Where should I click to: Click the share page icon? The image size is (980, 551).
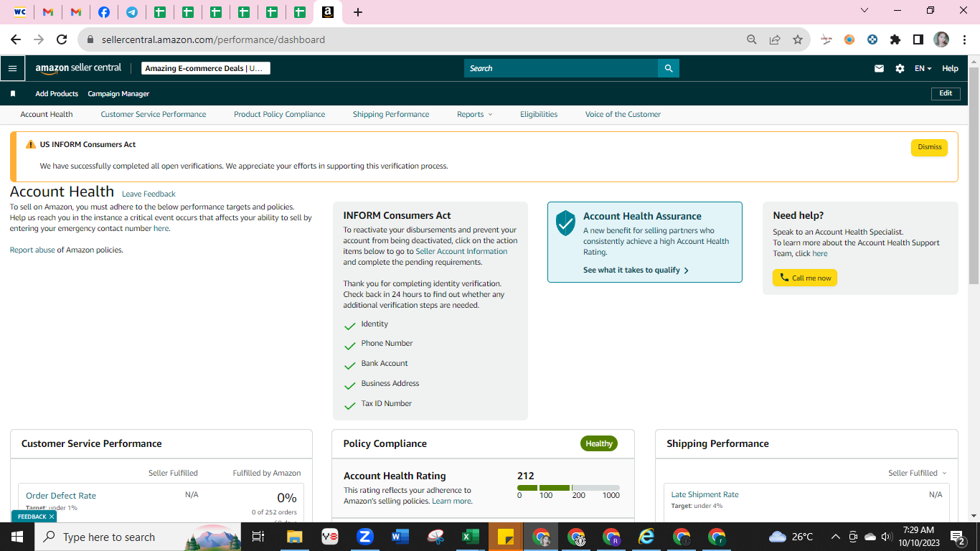(x=775, y=39)
